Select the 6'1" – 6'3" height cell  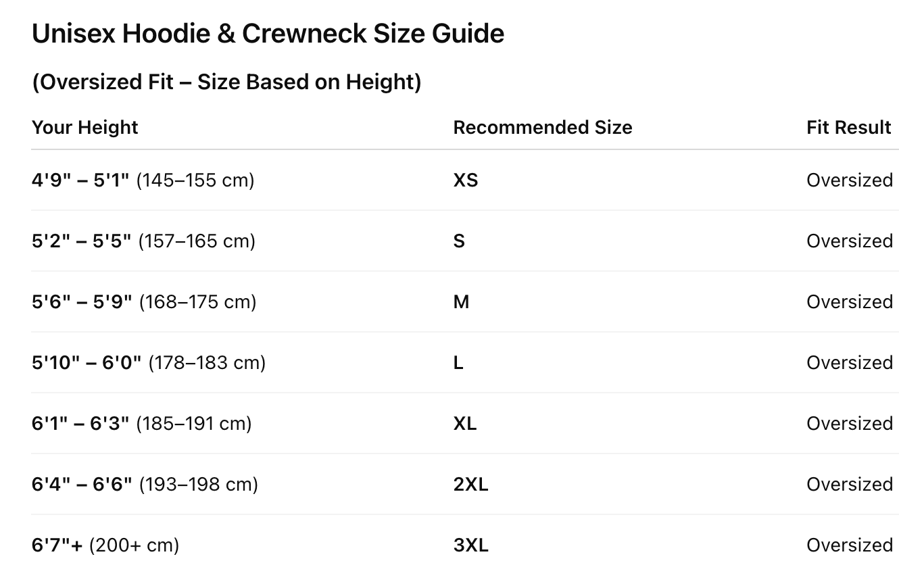[x=141, y=424]
